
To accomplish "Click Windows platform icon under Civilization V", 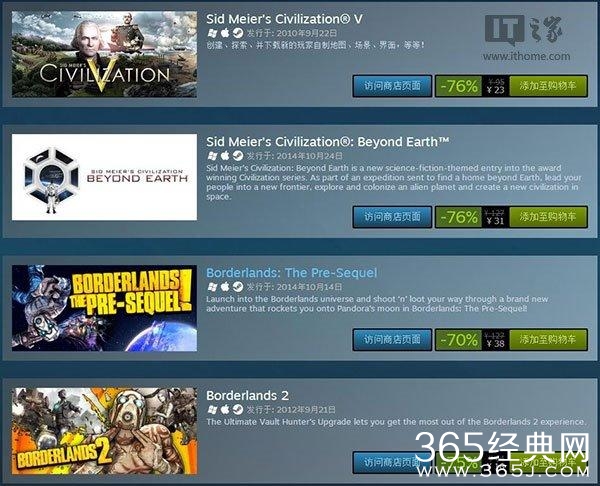I will point(212,33).
